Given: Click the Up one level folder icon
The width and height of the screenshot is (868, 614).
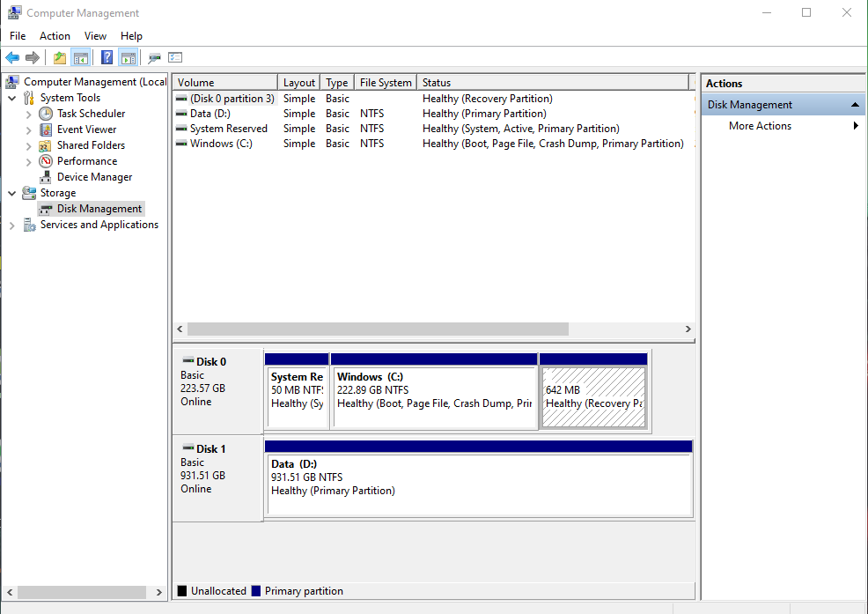Looking at the screenshot, I should (x=60, y=57).
